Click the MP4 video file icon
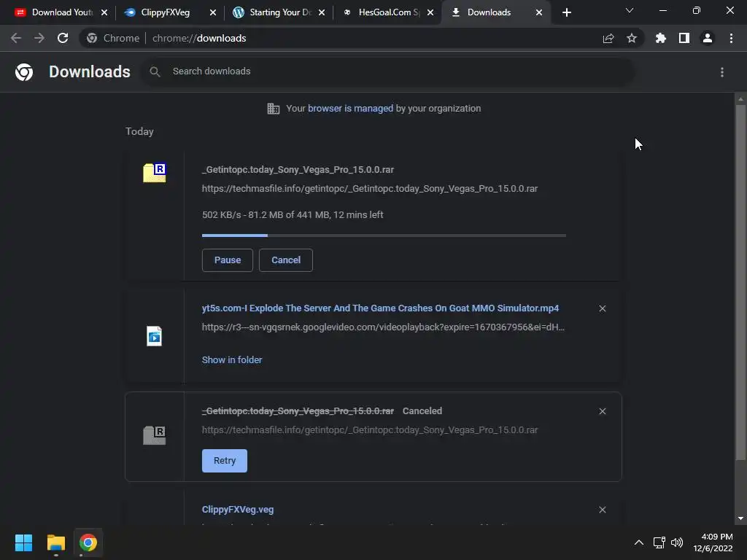 pos(155,336)
